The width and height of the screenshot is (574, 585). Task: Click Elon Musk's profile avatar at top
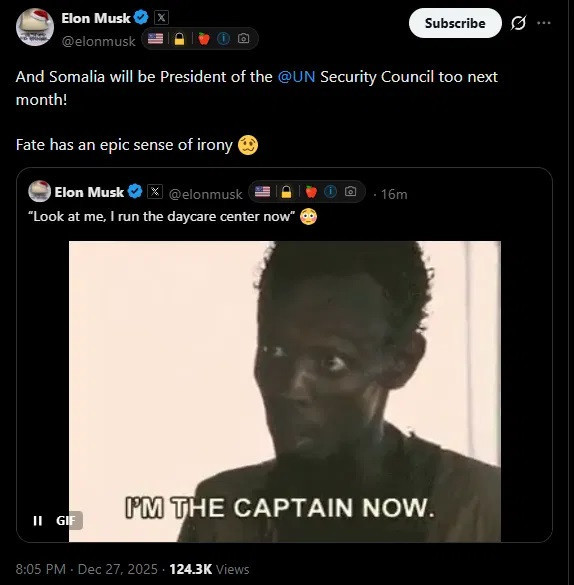(x=35, y=27)
